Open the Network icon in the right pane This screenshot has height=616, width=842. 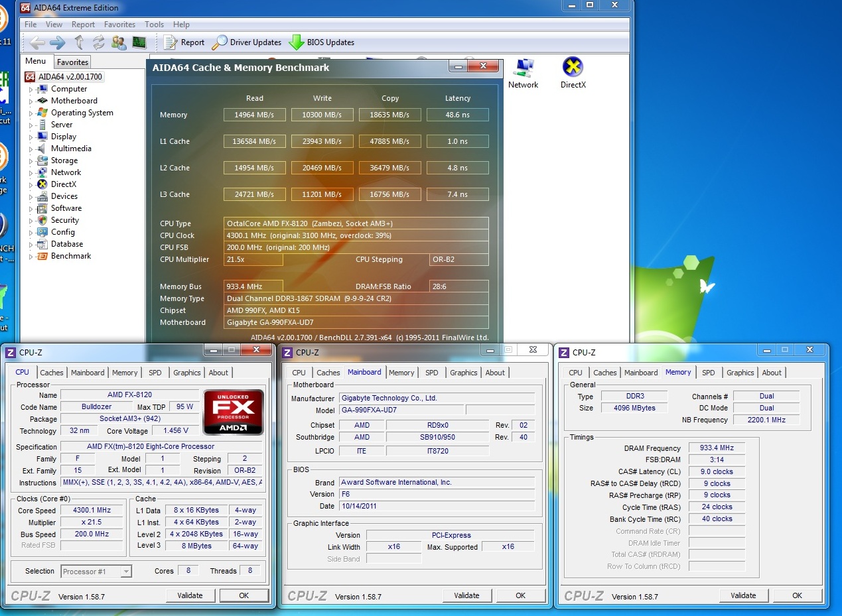(x=524, y=68)
